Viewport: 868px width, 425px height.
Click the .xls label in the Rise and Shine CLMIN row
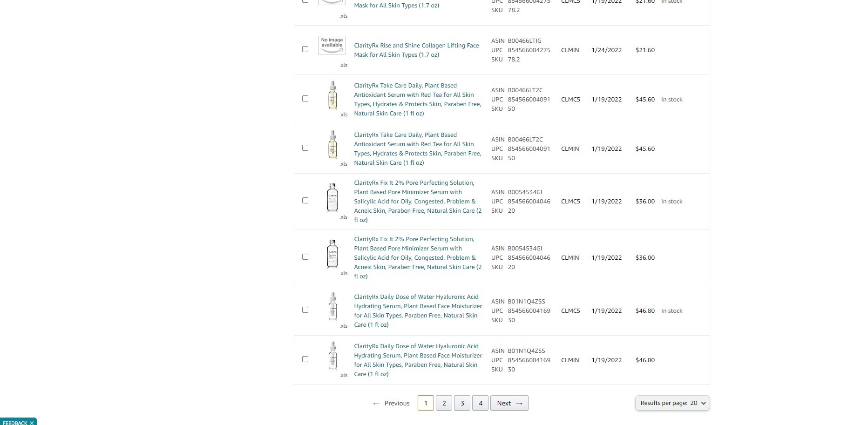[344, 65]
